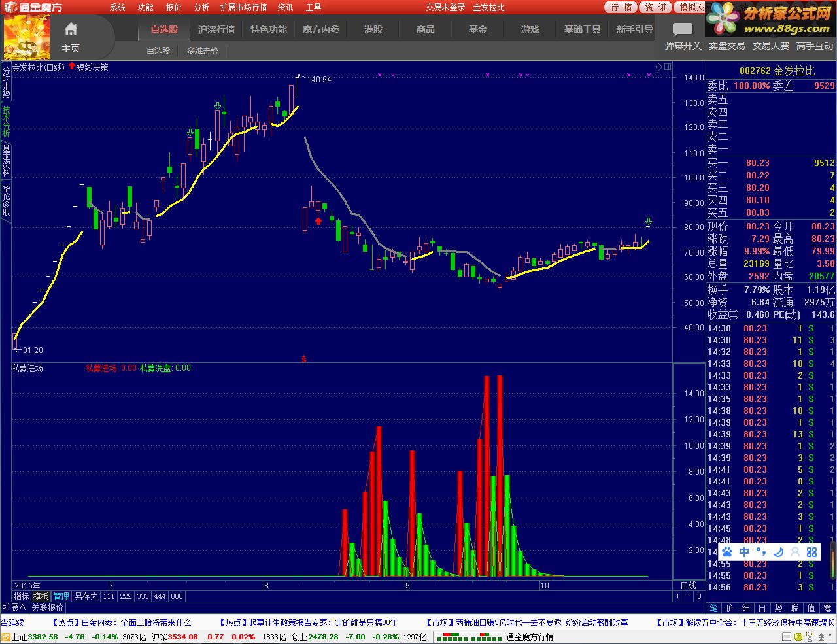Open the 日线 period selector
This screenshot has height=644, width=837.
(x=689, y=585)
